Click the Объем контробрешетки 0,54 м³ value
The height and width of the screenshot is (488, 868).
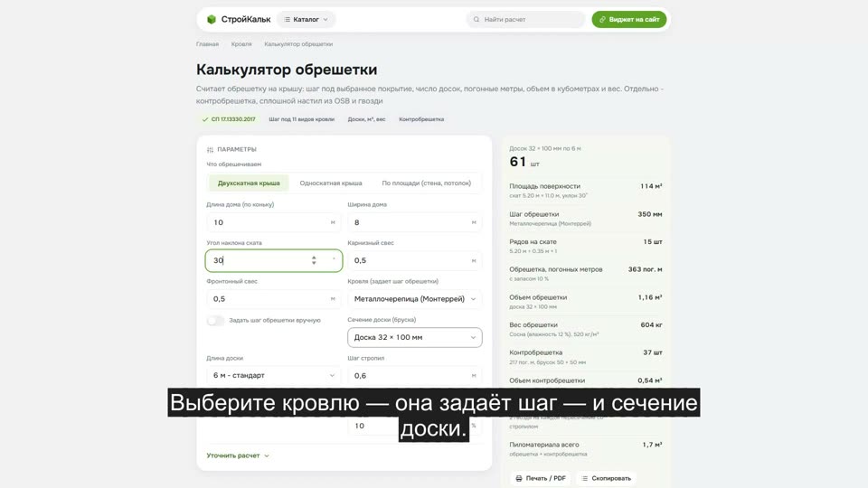(x=650, y=380)
